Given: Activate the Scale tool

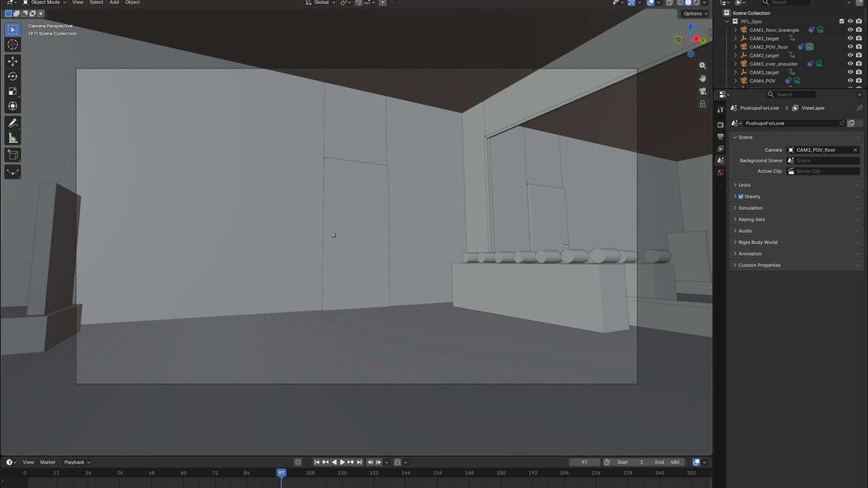Looking at the screenshot, I should (12, 91).
